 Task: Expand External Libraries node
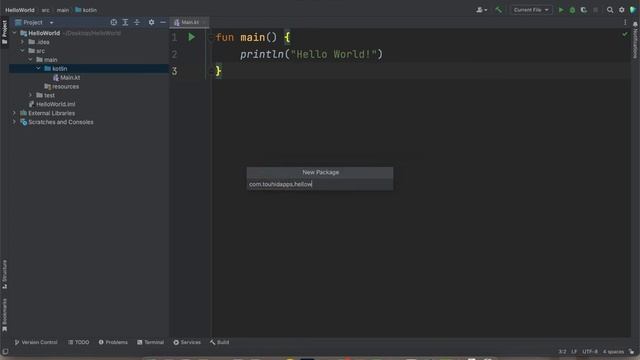15,113
